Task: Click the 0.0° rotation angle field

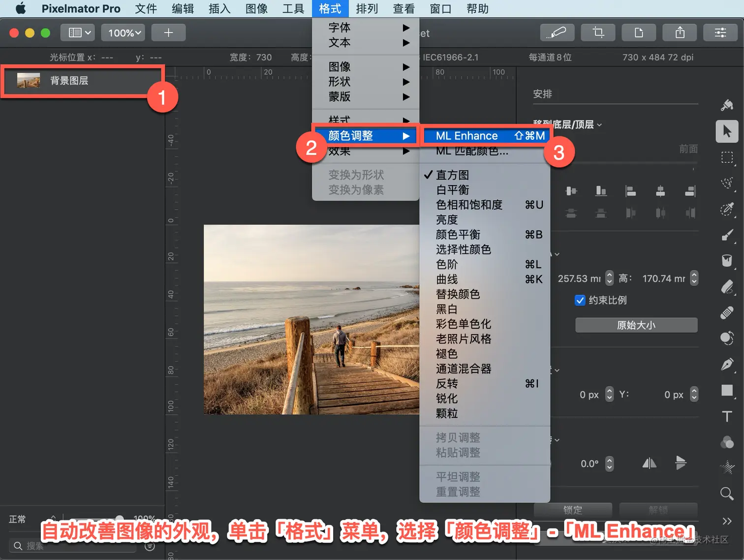Action: click(589, 464)
